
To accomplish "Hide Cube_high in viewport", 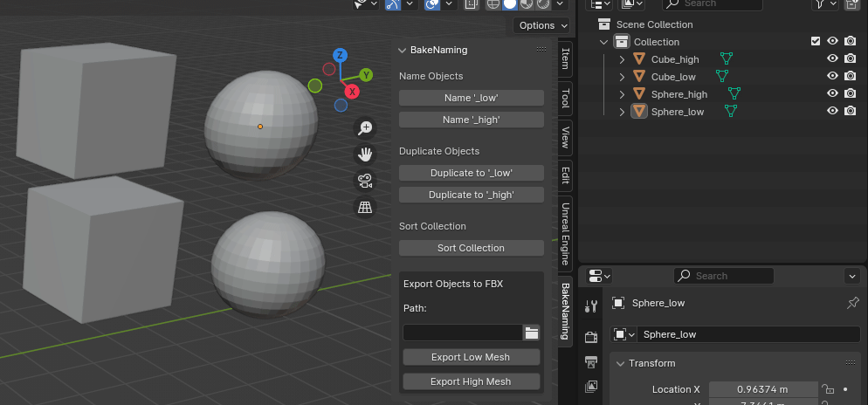I will tap(832, 58).
